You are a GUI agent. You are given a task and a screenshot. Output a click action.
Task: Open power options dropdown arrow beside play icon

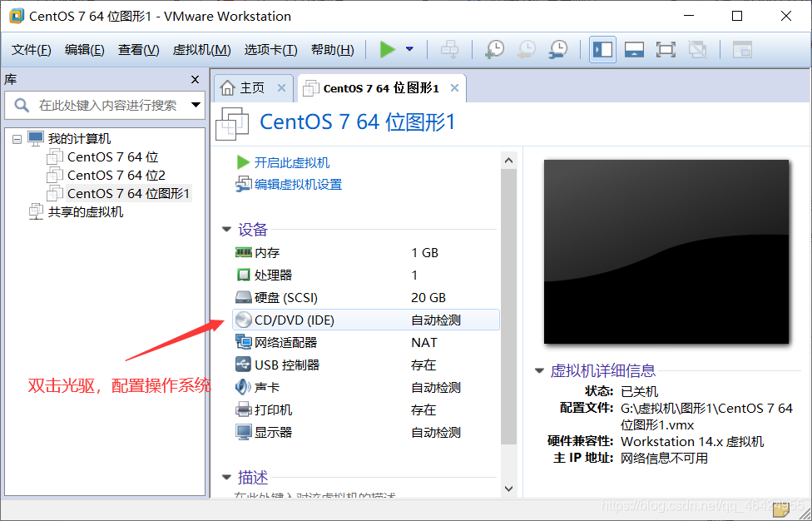(x=409, y=50)
